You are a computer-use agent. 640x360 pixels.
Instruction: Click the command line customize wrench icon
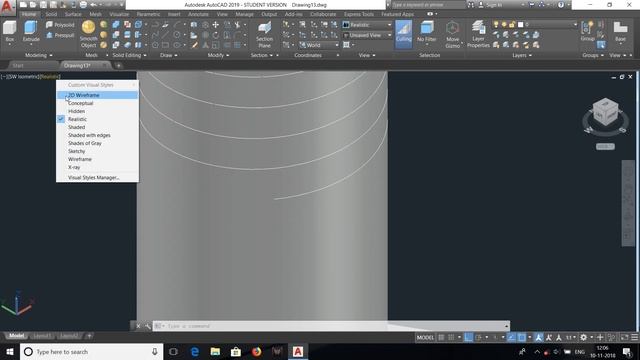[147, 326]
